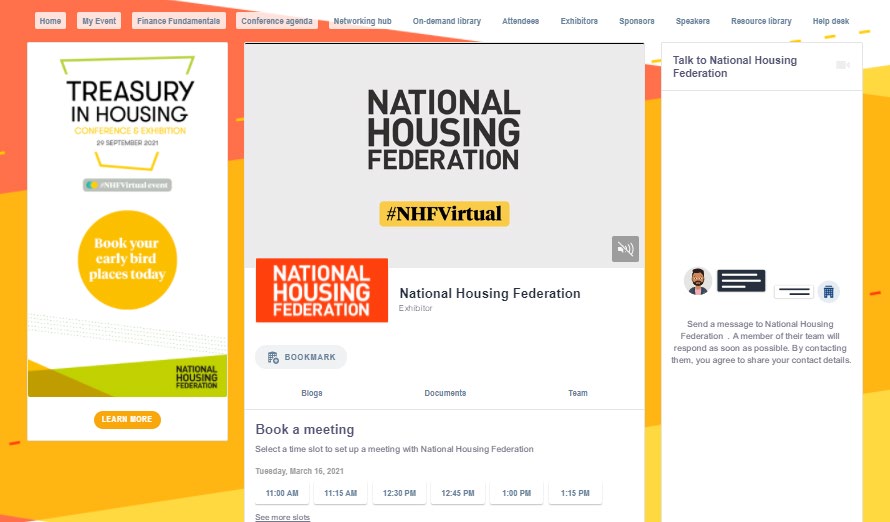Visit the Networking hub
The width and height of the screenshot is (890, 522).
pyautogui.click(x=362, y=21)
